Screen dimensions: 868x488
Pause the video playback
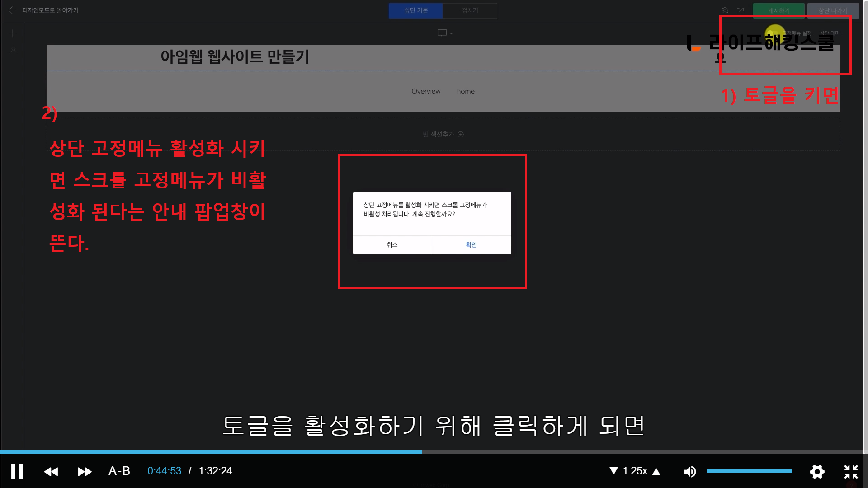pos(17,471)
